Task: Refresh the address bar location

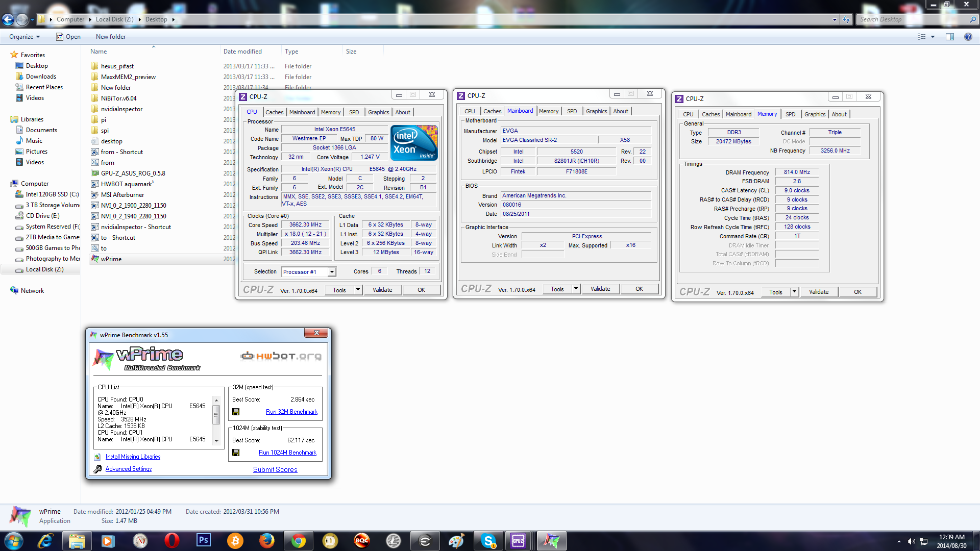Action: tap(847, 19)
